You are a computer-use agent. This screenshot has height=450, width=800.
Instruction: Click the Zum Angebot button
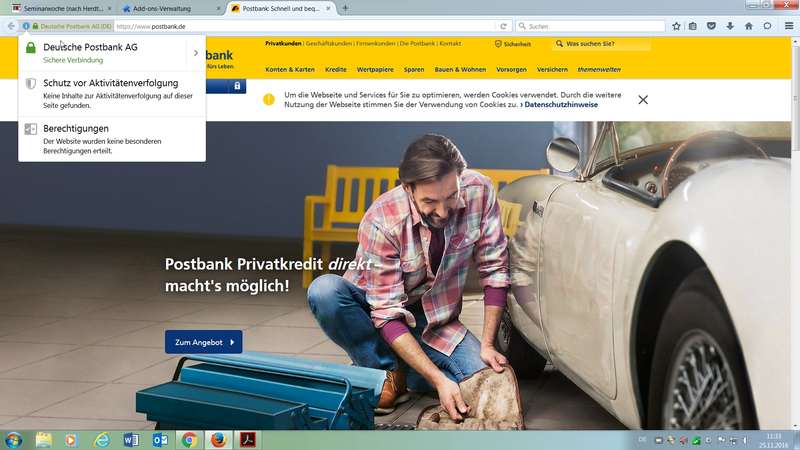click(x=203, y=342)
